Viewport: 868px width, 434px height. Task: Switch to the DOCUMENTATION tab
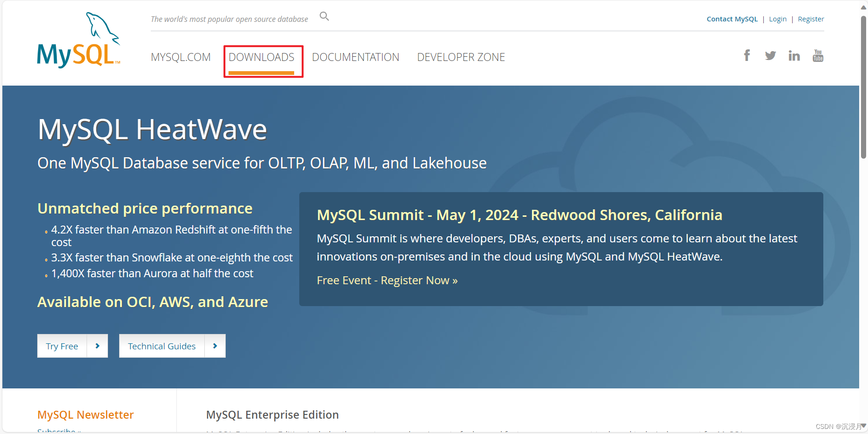356,57
